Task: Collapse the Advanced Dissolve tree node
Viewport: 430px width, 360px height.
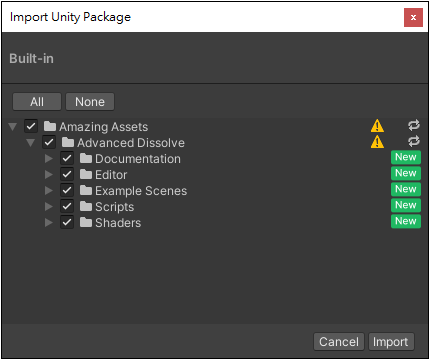Action: (x=31, y=143)
